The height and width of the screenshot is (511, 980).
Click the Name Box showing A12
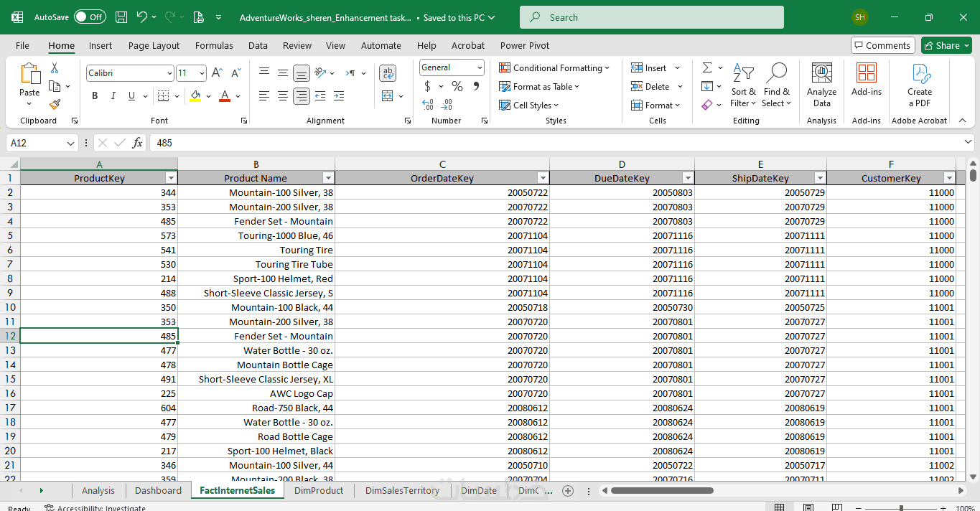[36, 143]
